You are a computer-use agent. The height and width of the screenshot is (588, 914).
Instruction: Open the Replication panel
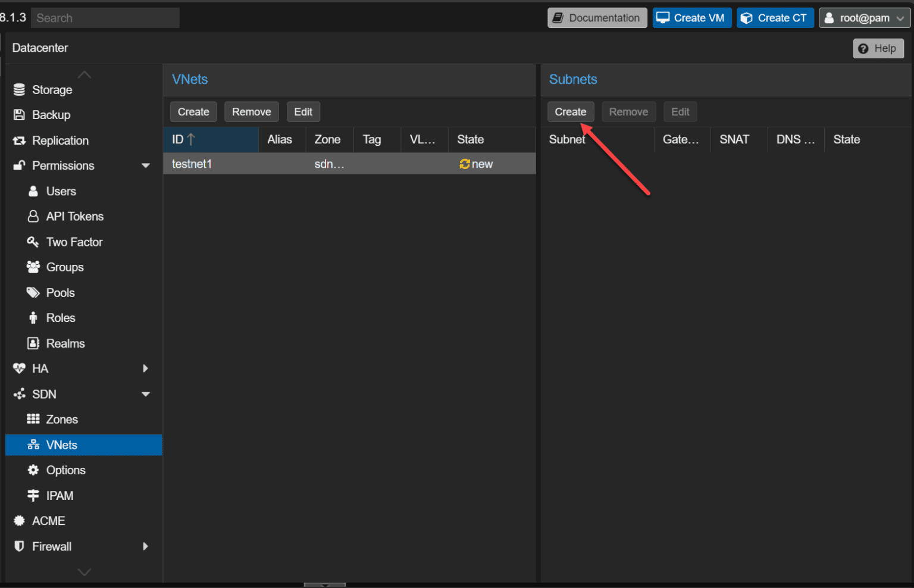(x=60, y=140)
